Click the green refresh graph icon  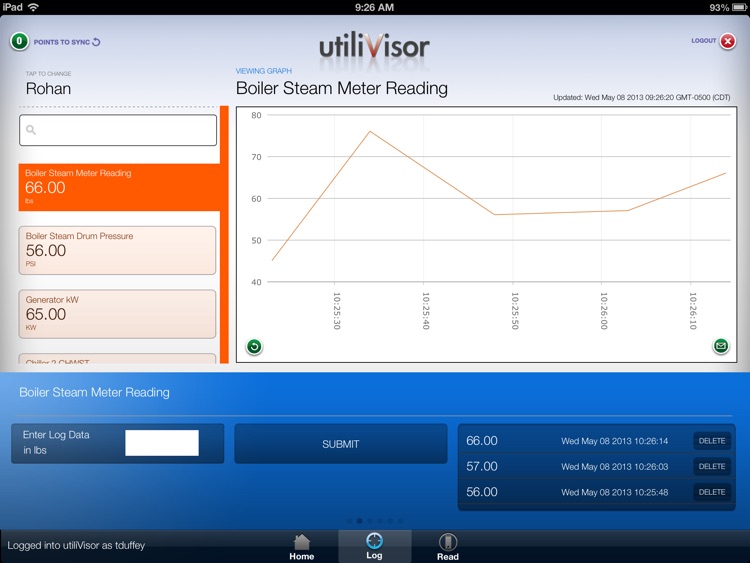(254, 346)
